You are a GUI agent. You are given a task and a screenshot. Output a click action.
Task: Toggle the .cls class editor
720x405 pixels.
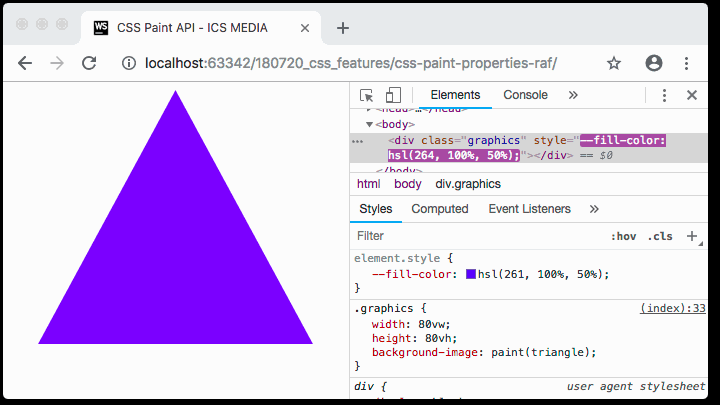[x=660, y=237]
